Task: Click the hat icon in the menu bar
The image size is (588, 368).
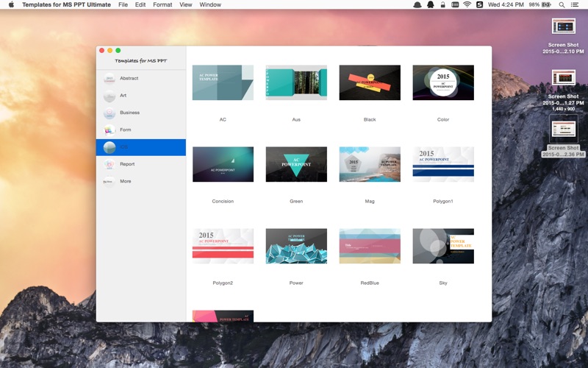Action: (417, 4)
